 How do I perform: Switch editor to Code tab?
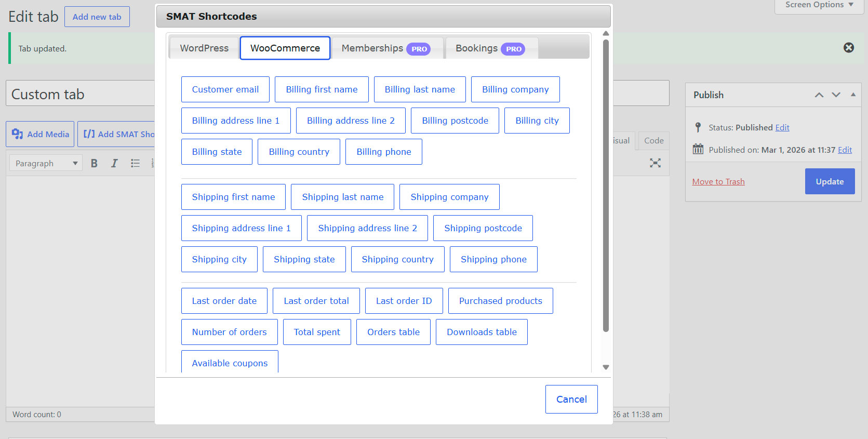tap(653, 140)
